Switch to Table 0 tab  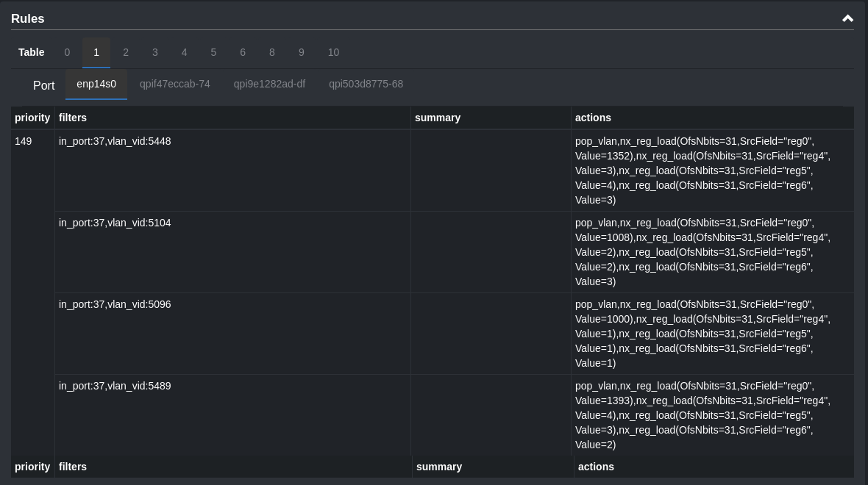point(67,52)
